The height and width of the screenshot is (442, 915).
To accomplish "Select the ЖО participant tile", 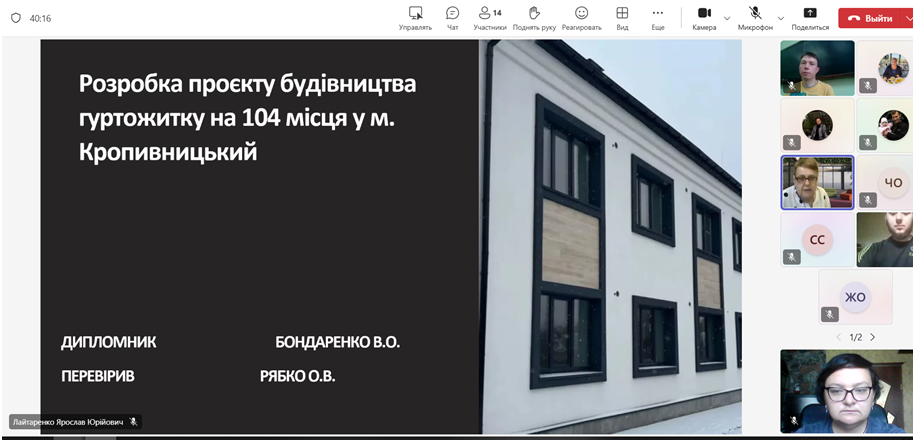I will click(x=855, y=296).
